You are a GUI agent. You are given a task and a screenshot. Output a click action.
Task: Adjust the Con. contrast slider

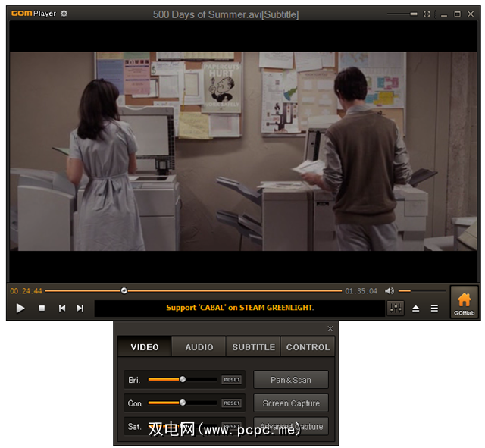tap(183, 403)
